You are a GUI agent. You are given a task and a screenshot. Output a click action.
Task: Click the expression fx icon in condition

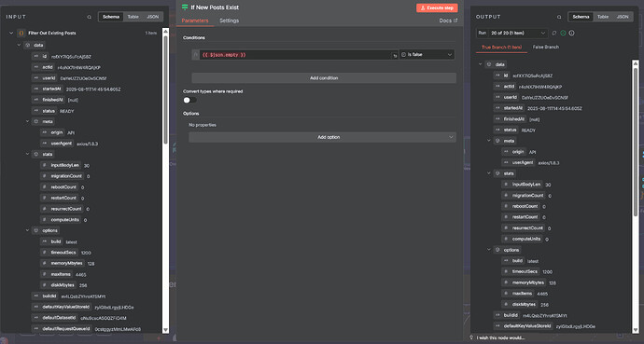point(195,54)
